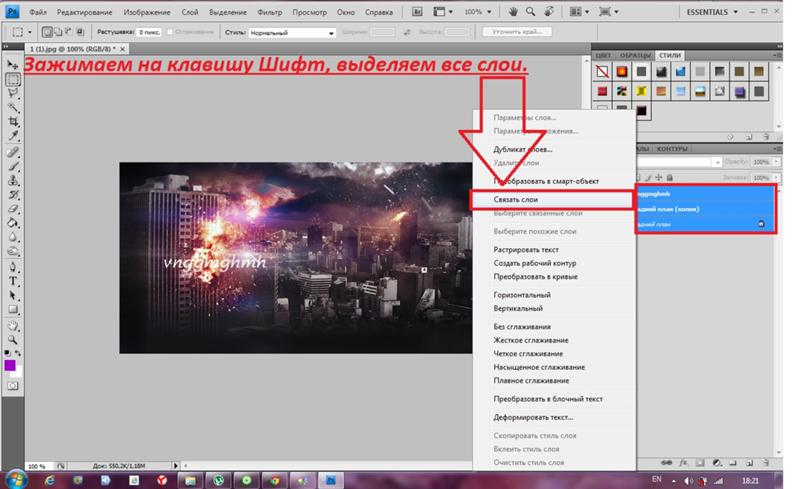800x489 pixels.
Task: Click 'Связать слои' in context menu
Action: 515,200
